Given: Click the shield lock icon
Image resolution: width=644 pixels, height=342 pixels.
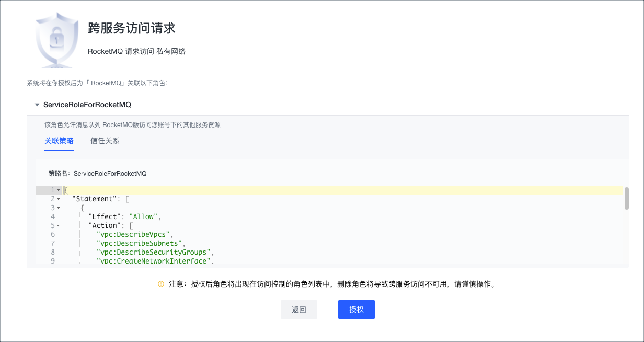Looking at the screenshot, I should [56, 41].
